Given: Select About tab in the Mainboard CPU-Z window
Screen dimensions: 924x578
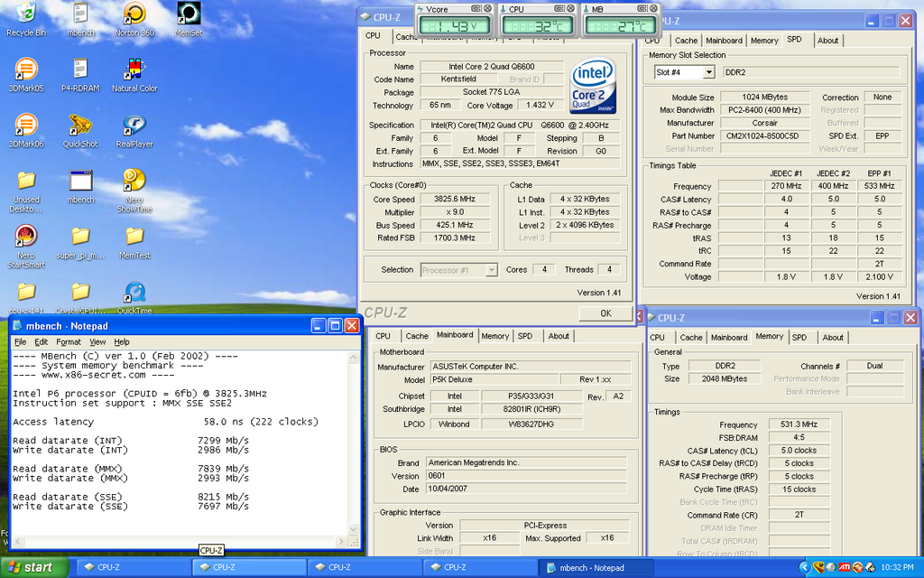Looking at the screenshot, I should pos(559,336).
